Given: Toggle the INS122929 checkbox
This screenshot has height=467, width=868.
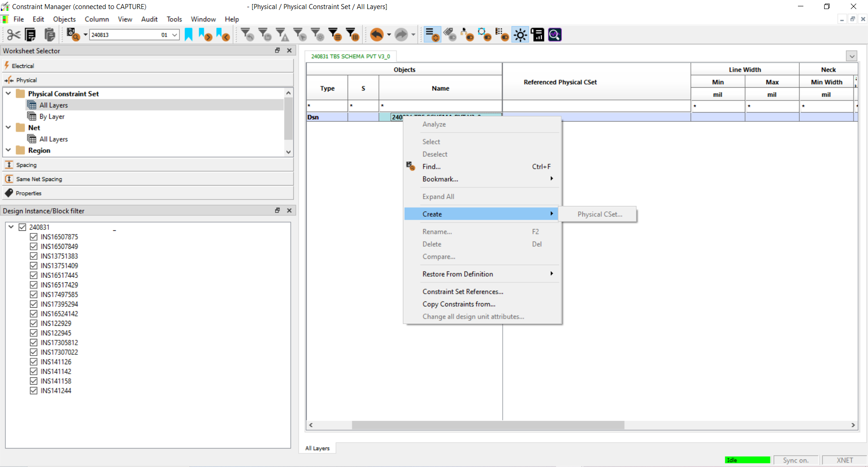Looking at the screenshot, I should pyautogui.click(x=33, y=323).
